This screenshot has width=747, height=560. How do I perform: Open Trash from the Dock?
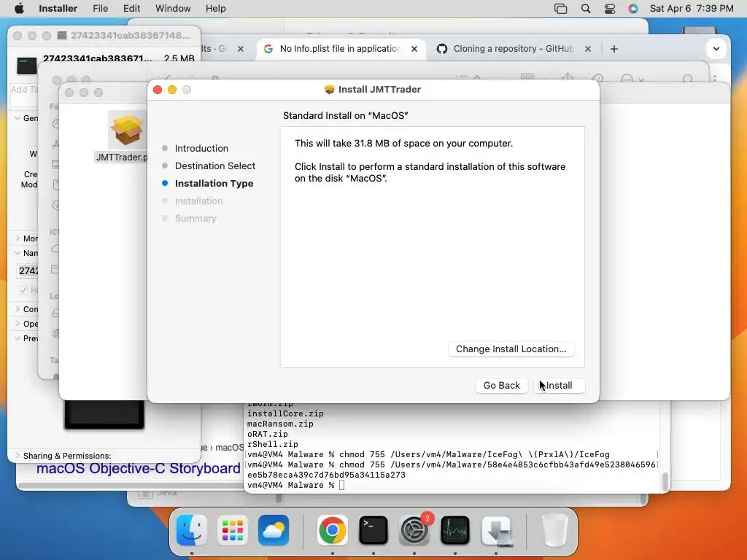tap(555, 530)
